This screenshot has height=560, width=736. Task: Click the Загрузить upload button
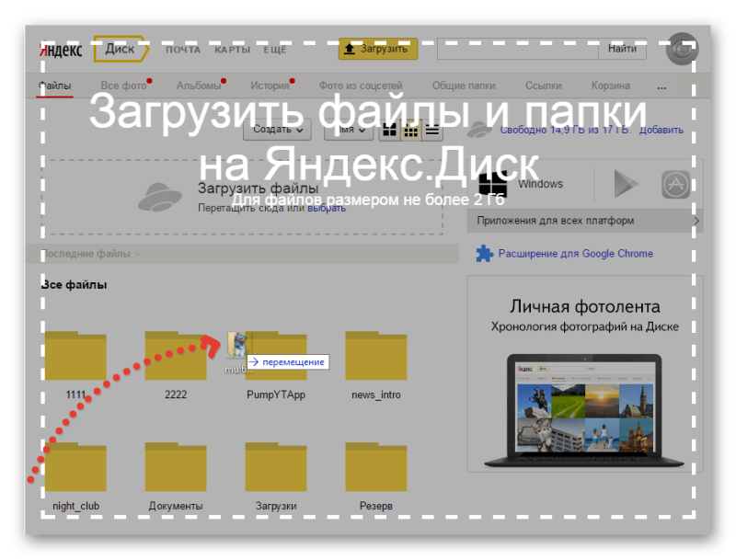coord(378,49)
